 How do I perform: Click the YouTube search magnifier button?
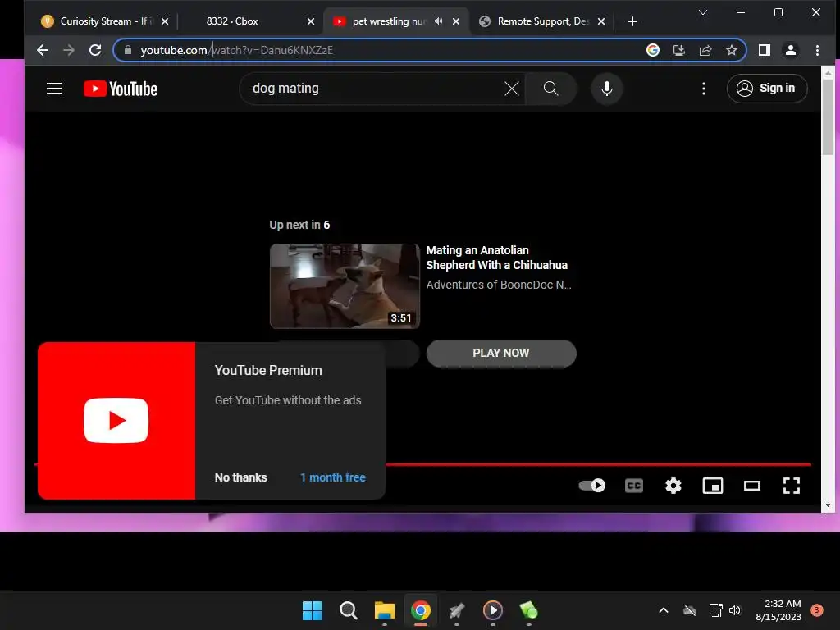[550, 89]
